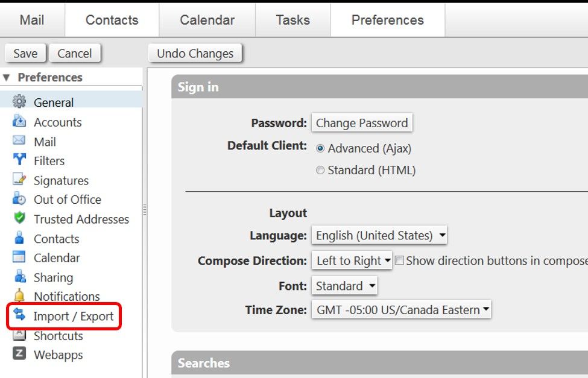Viewport: 588px width, 378px height.
Task: Click the Undo Changes button
Action: [195, 54]
